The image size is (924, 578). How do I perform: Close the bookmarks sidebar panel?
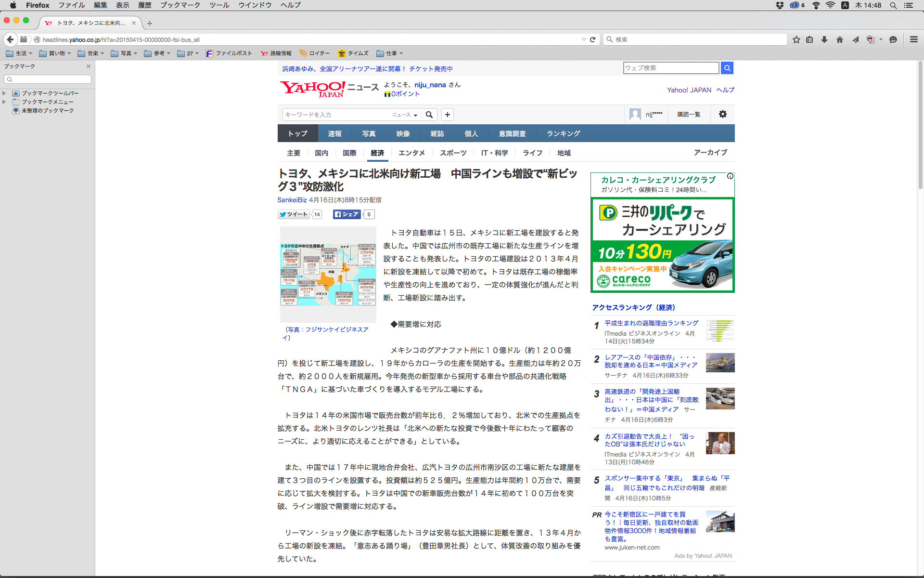[x=88, y=66]
